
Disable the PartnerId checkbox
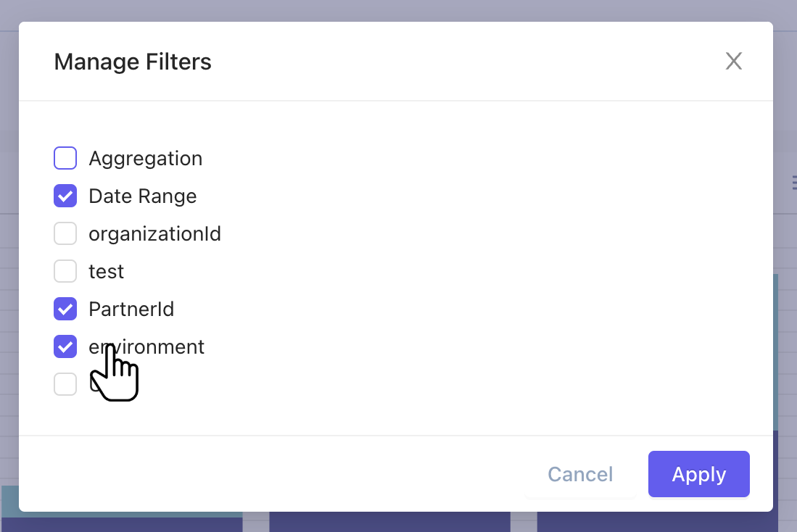tap(65, 309)
